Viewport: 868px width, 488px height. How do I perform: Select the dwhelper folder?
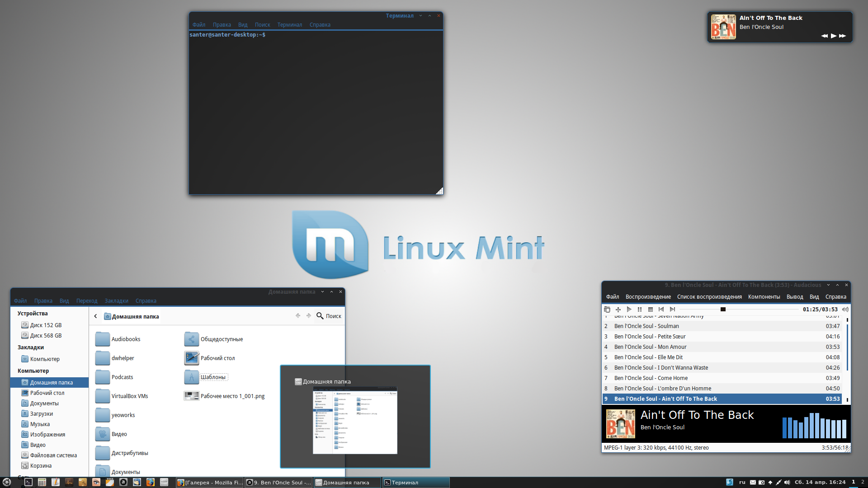pos(115,358)
